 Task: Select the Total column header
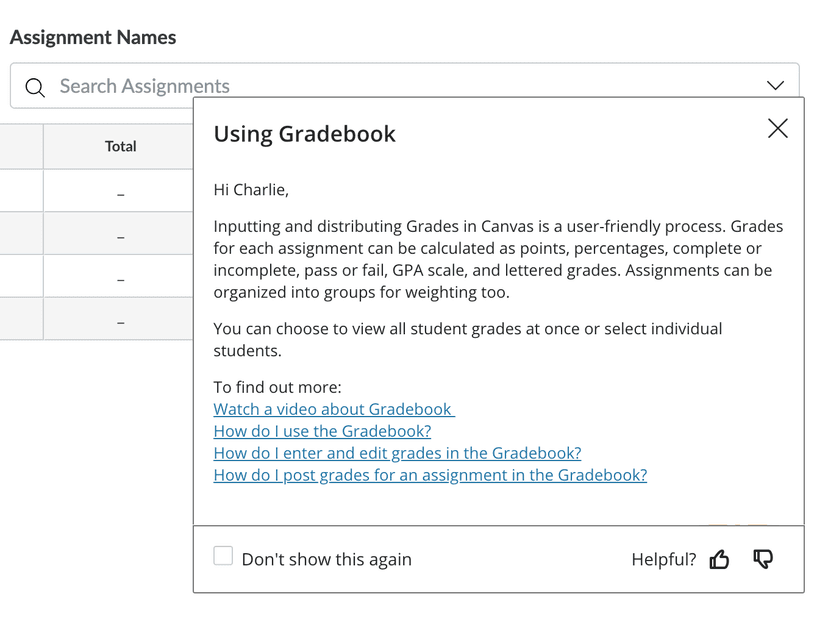pyautogui.click(x=120, y=146)
